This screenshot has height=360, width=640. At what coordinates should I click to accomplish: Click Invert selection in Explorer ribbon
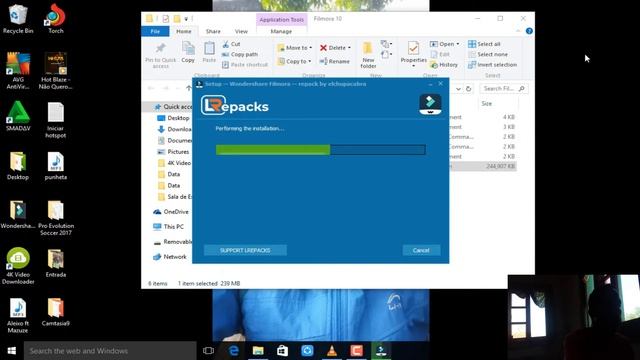point(493,64)
